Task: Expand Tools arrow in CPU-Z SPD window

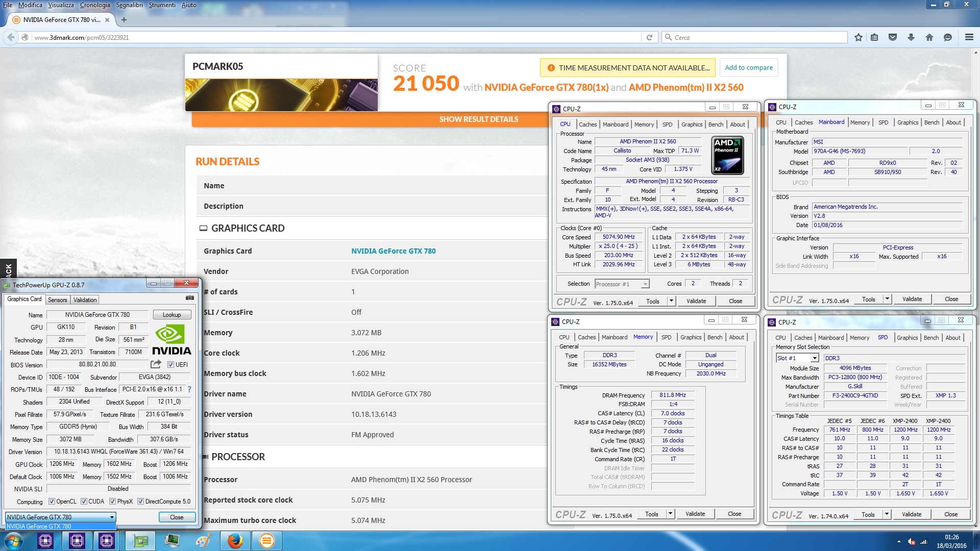Action: coord(887,514)
